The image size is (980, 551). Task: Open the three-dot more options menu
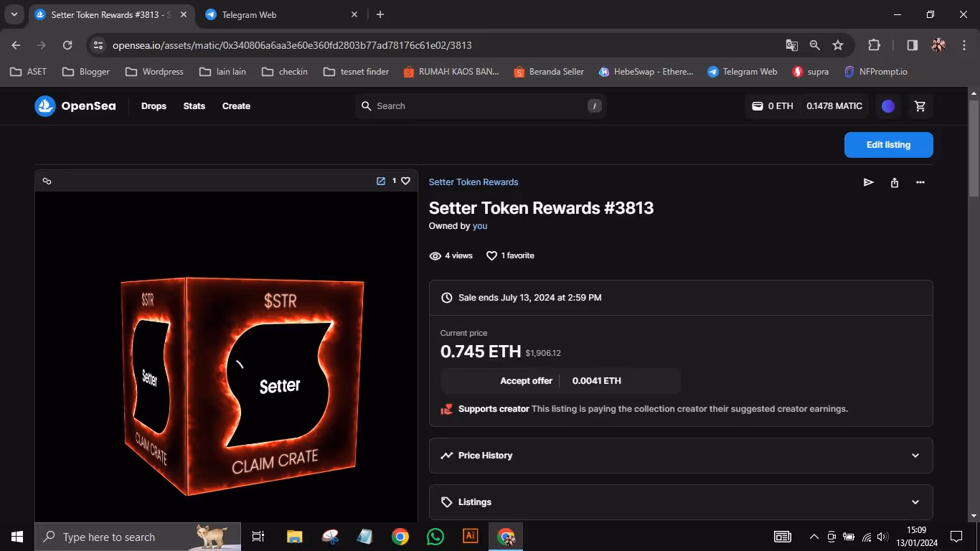click(x=920, y=182)
